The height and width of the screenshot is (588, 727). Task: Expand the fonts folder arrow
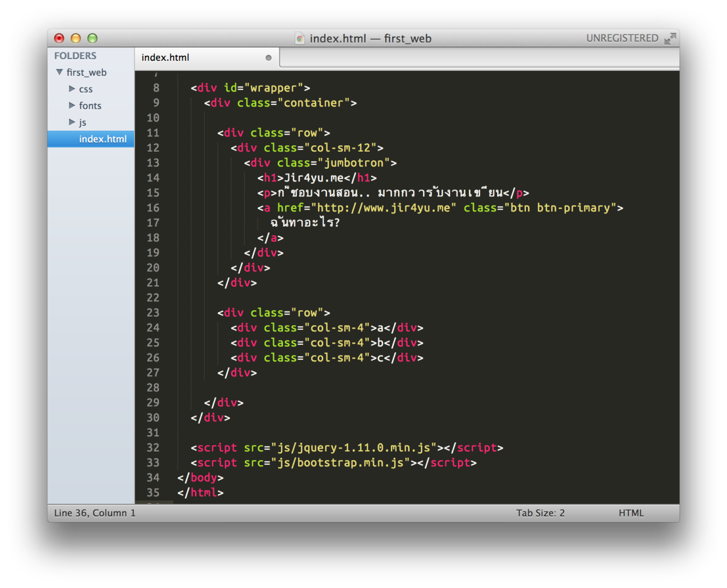coord(72,105)
